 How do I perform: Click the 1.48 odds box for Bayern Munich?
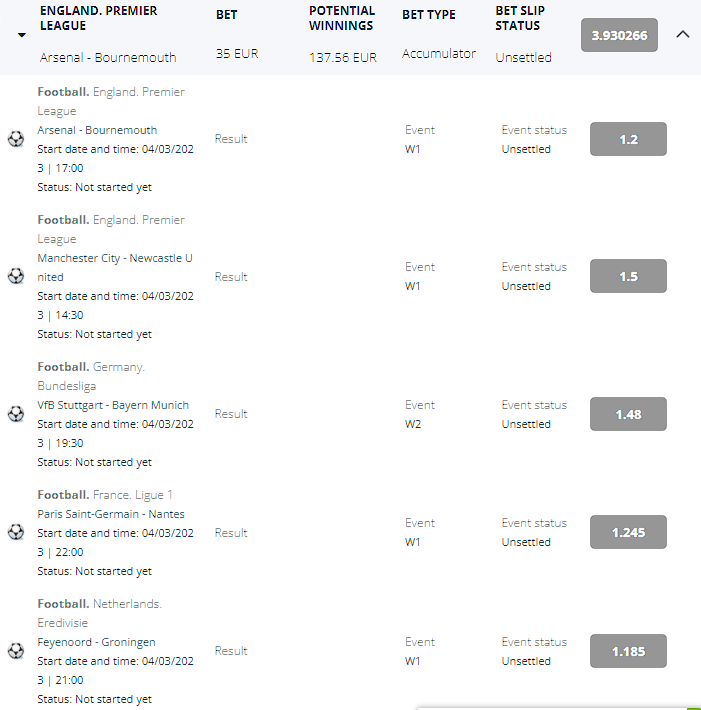pos(628,414)
